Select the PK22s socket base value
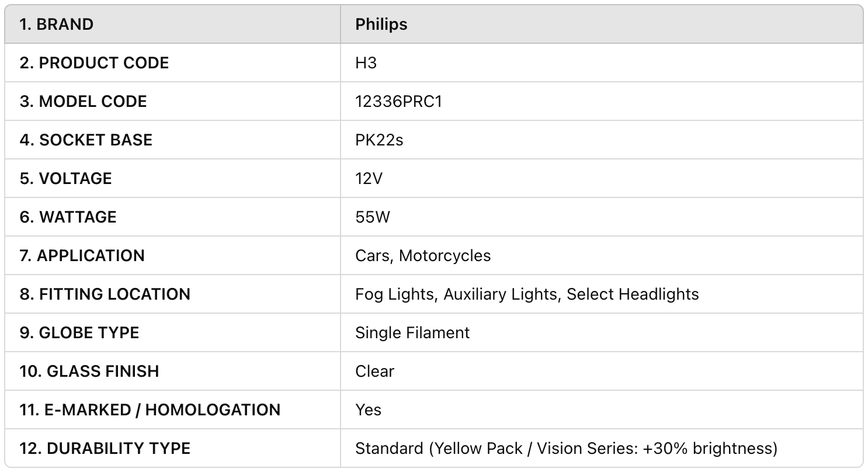This screenshot has width=868, height=472. coord(379,140)
